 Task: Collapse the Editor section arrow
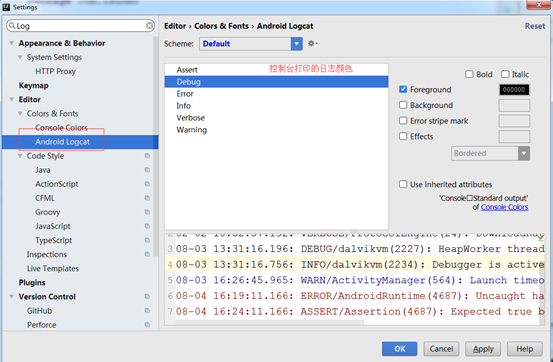(x=12, y=99)
